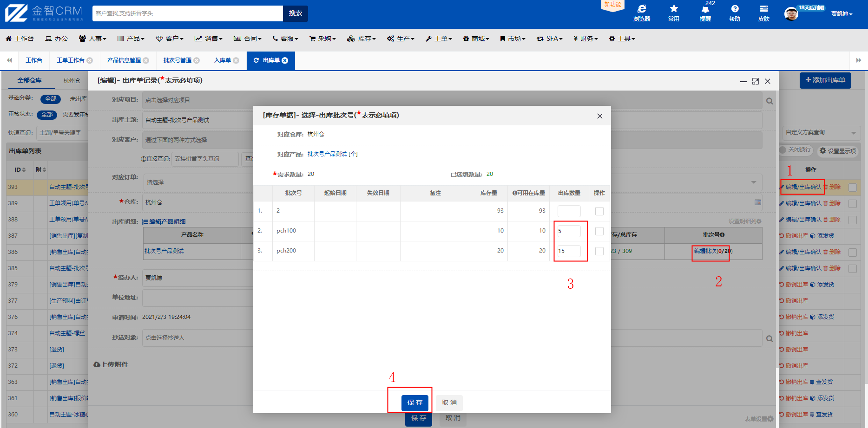Close the 批次号管理 tab via x icon
The width and height of the screenshot is (868, 428).
197,60
